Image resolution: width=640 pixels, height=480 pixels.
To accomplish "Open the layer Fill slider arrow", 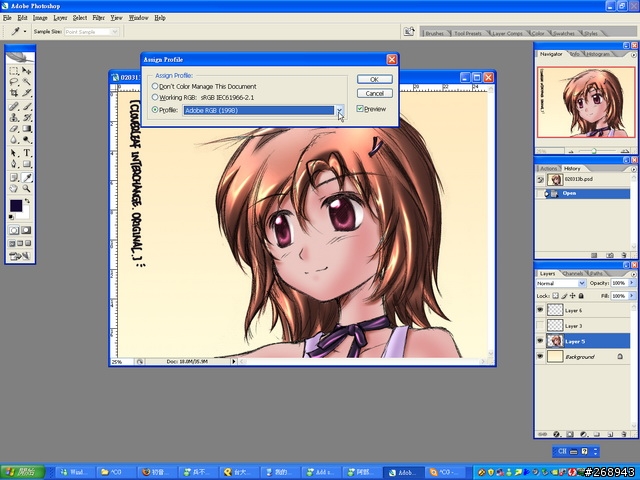I will point(632,295).
